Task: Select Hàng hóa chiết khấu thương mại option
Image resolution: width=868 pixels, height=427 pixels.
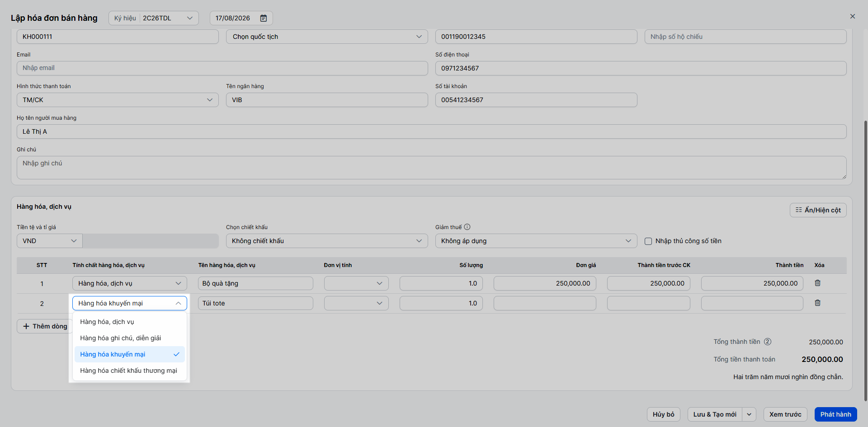Action: 130,371
